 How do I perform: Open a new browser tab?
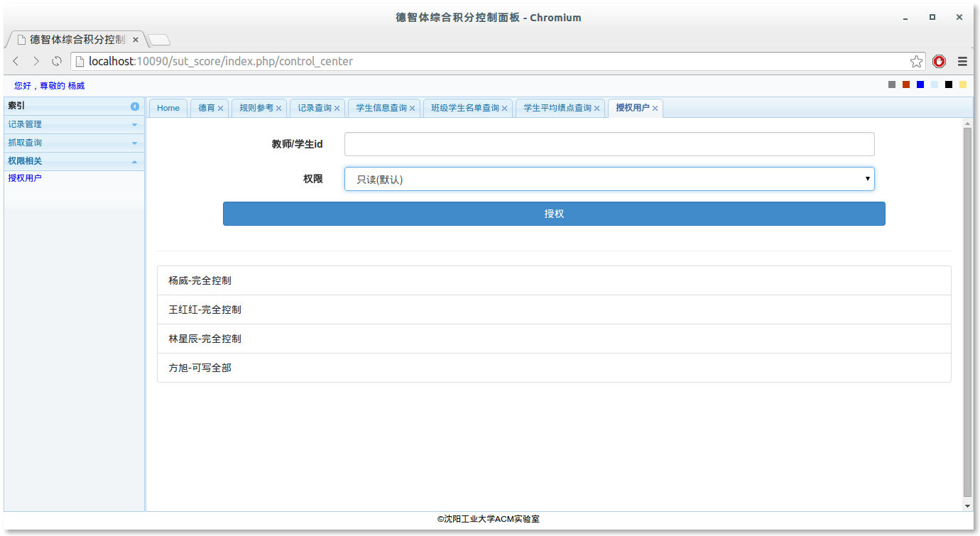tap(159, 40)
